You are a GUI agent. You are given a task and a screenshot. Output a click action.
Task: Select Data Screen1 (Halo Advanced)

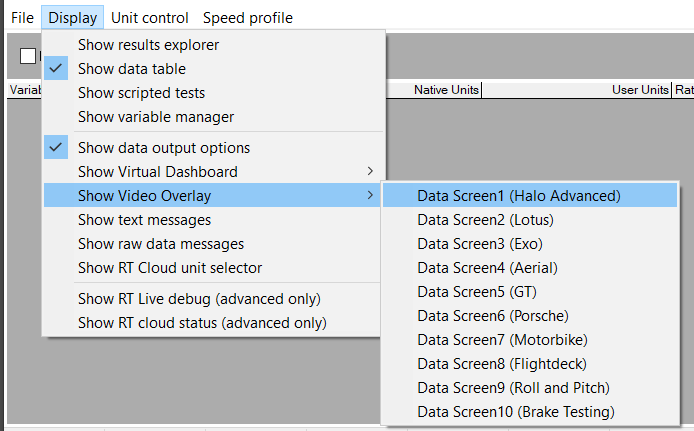[518, 196]
